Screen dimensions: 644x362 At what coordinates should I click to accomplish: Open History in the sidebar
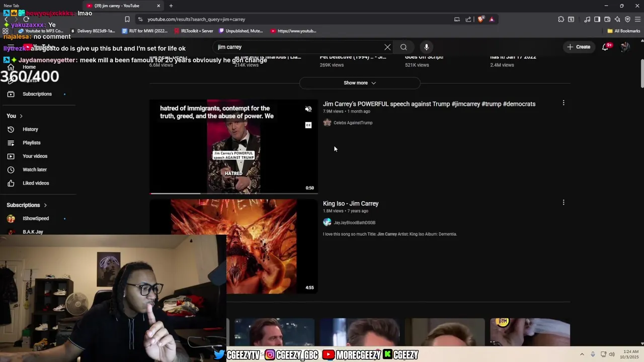30,129
